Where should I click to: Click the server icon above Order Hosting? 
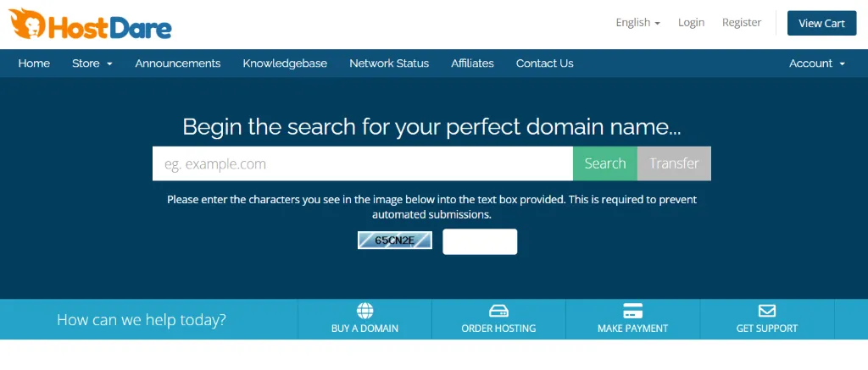[x=498, y=311]
